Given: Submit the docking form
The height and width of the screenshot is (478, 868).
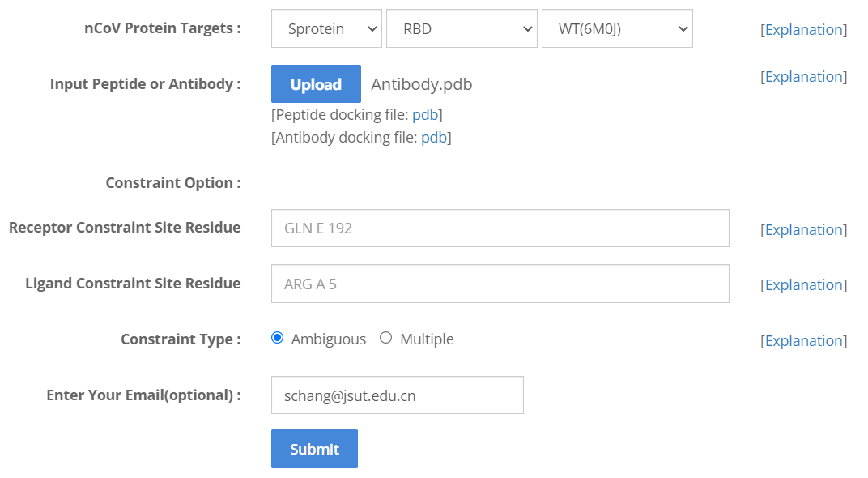Looking at the screenshot, I should (x=314, y=449).
